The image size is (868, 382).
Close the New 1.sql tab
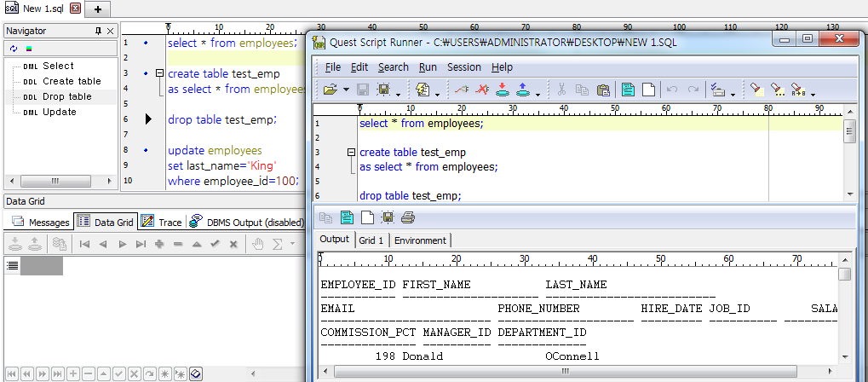(74, 9)
